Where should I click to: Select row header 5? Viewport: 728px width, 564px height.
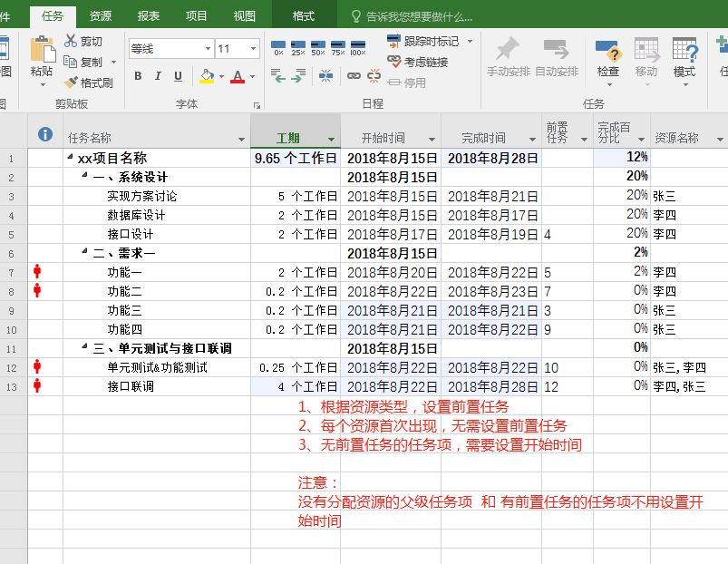click(14, 235)
